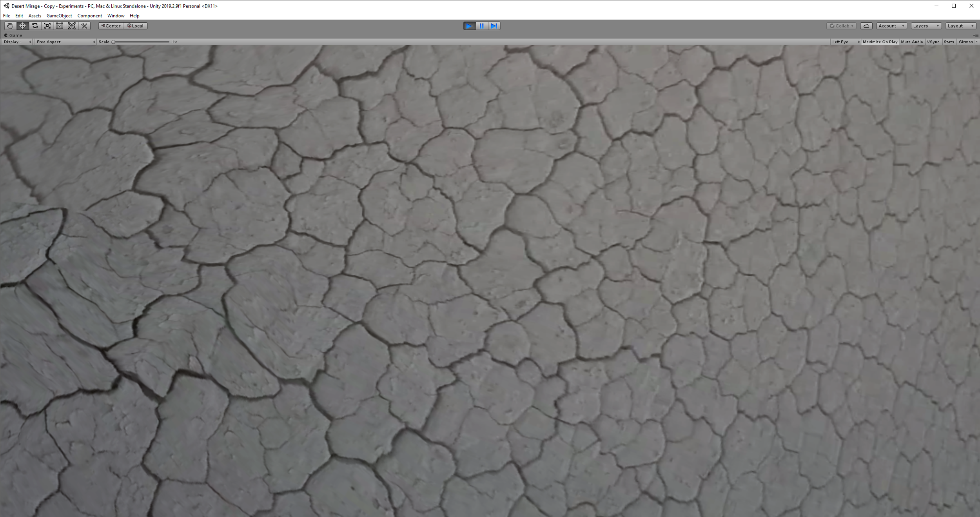980x517 pixels.
Task: Toggle Gizmos in Game view
Action: 965,42
